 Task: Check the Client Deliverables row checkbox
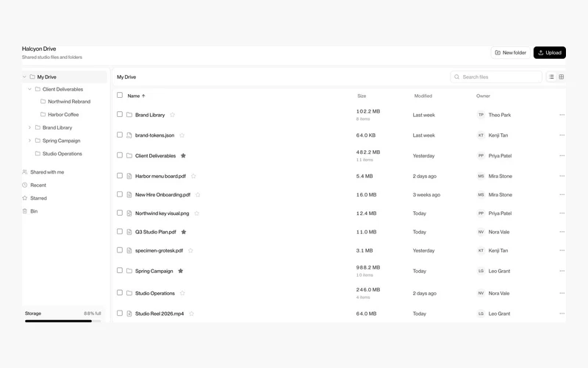pos(120,155)
